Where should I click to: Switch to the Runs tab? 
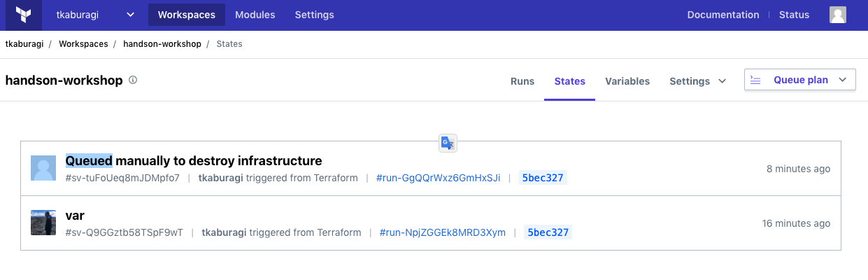click(522, 81)
